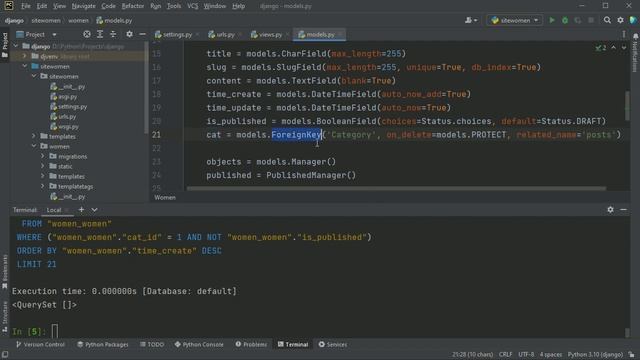This screenshot has height=360, width=640.
Task: Collapse all in Project panel
Action: click(113, 34)
